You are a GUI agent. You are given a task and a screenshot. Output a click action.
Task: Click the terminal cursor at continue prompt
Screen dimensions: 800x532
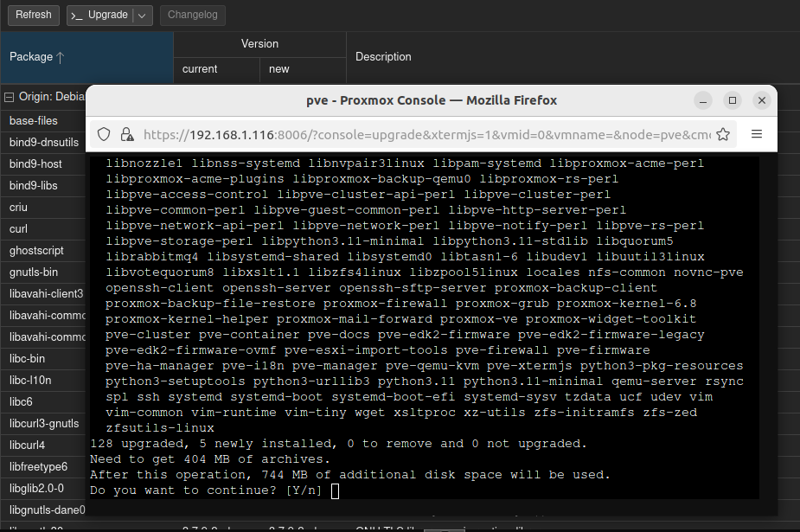(335, 490)
